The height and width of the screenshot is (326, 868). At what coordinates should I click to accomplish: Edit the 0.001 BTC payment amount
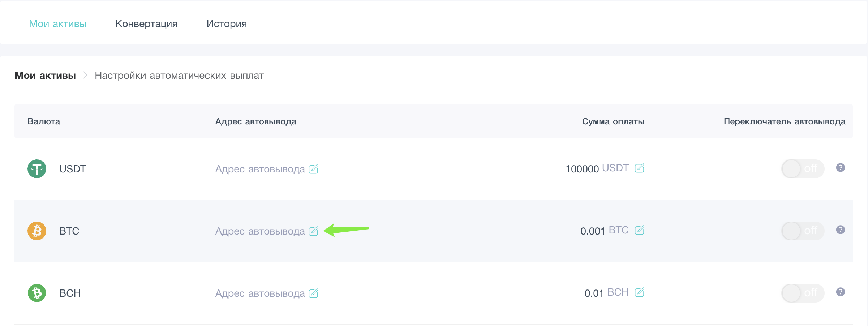coord(640,230)
